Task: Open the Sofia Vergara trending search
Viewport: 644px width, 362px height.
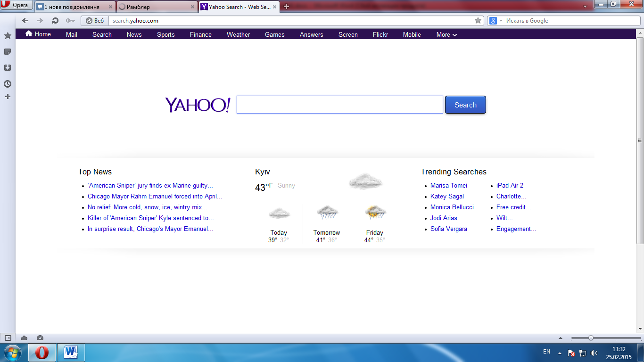Action: [449, 229]
